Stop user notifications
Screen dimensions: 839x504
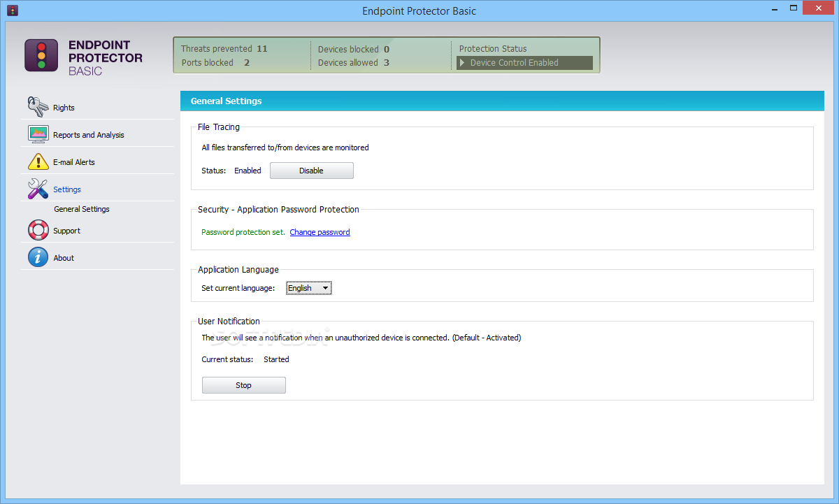[x=243, y=385]
